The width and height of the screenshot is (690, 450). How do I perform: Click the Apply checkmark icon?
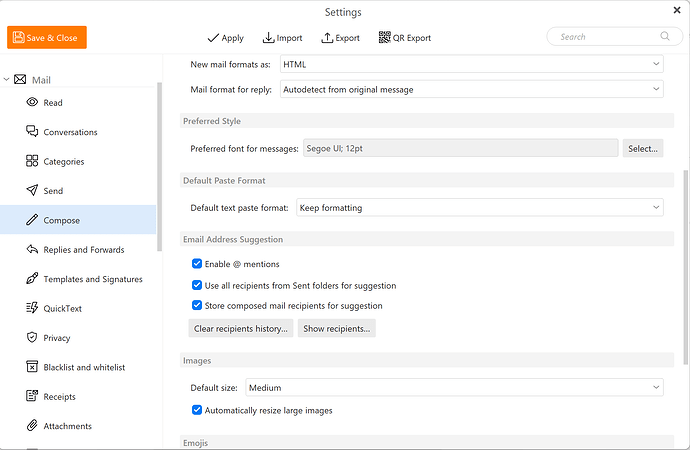pyautogui.click(x=213, y=38)
